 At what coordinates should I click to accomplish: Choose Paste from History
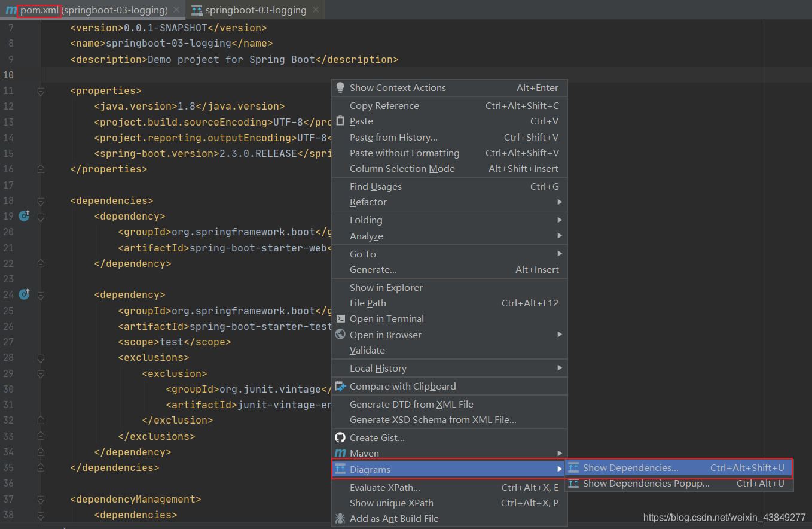[x=449, y=138]
